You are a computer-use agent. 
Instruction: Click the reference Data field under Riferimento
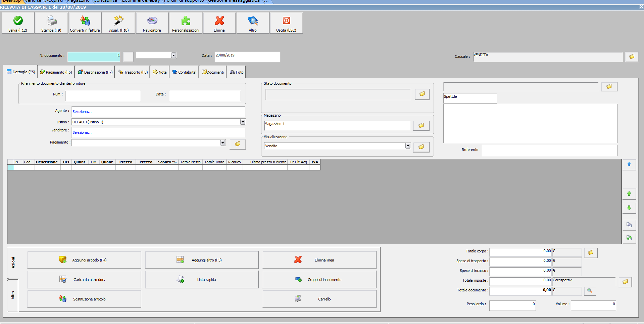pyautogui.click(x=205, y=96)
